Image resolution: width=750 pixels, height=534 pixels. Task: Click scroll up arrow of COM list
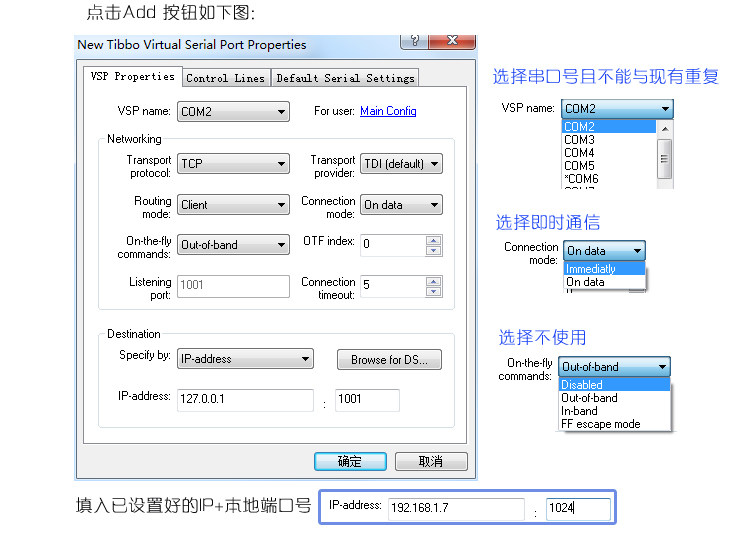[664, 129]
